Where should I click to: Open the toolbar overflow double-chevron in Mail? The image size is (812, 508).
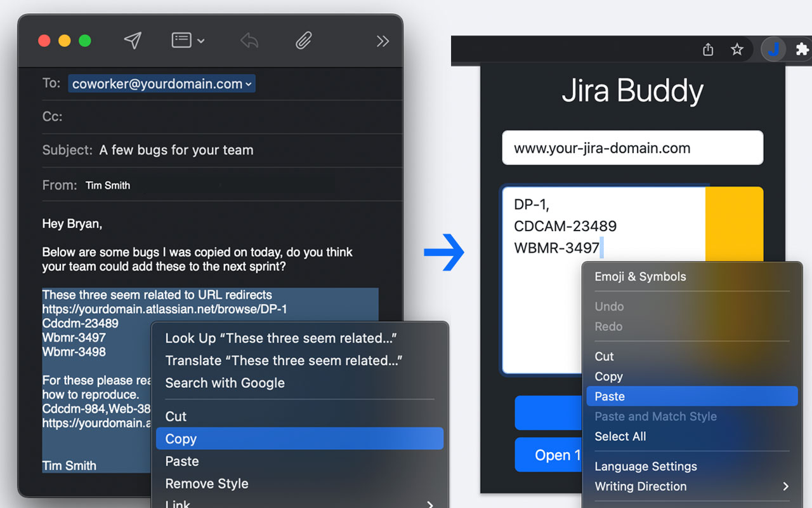383,41
